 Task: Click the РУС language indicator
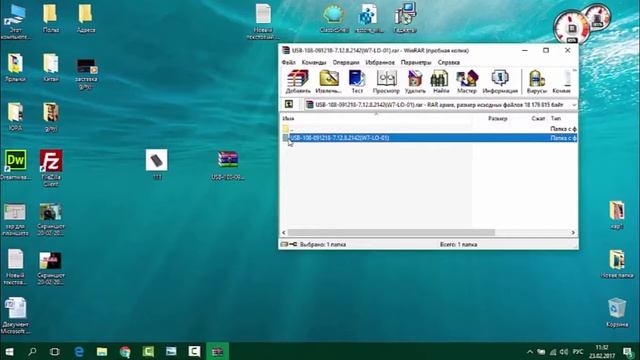pos(578,352)
